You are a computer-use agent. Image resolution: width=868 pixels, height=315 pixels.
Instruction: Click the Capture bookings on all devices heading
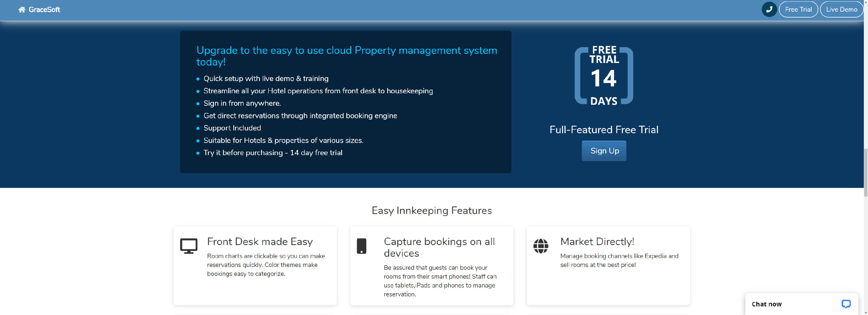tap(439, 247)
